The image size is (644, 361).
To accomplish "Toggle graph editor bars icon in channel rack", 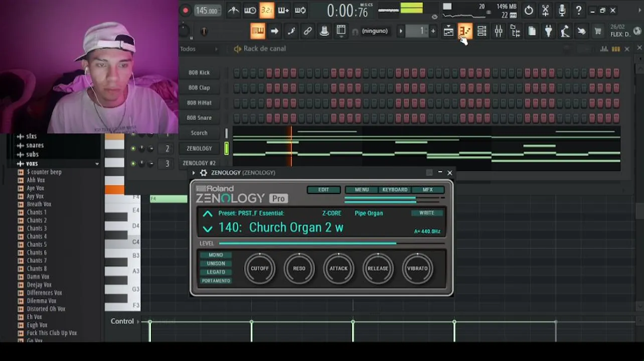I will coord(604,49).
